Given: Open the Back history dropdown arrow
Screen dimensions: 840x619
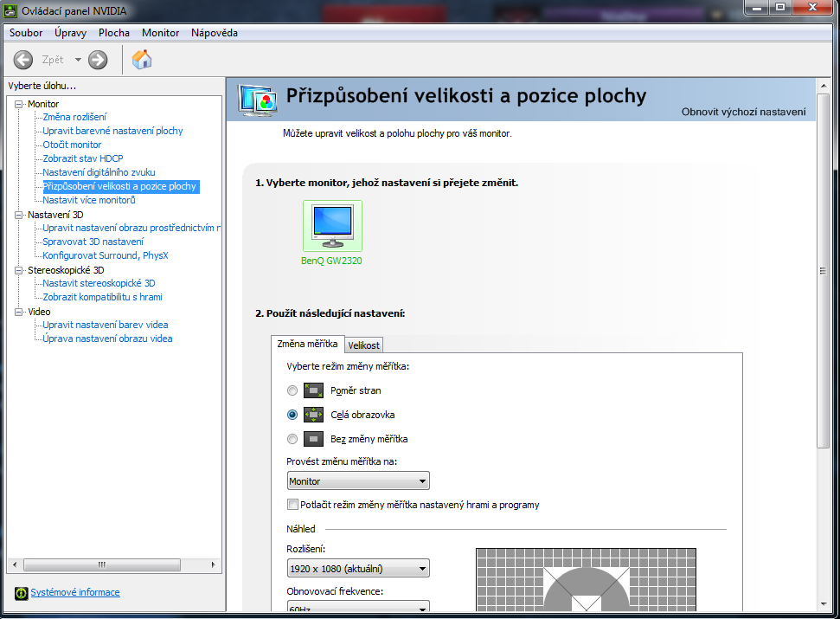Looking at the screenshot, I should (78, 60).
